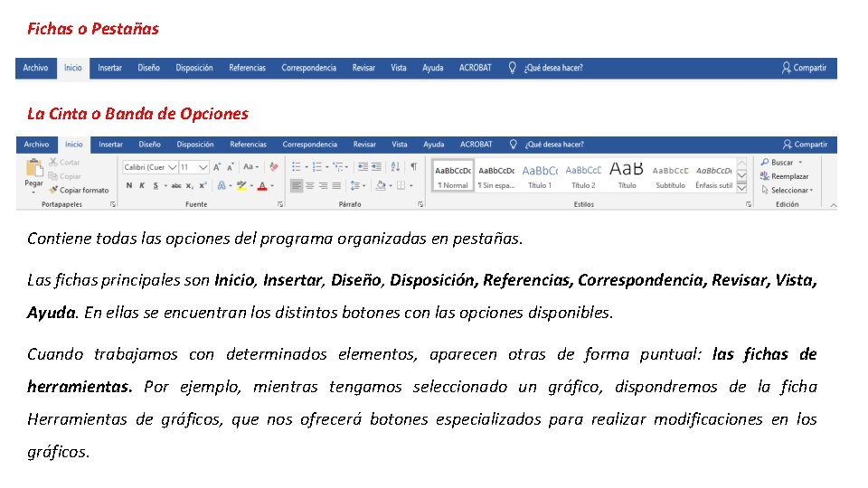Toggle show paragraph marks ¶
Image resolution: width=868 pixels, height=488 pixels.
pyautogui.click(x=413, y=166)
